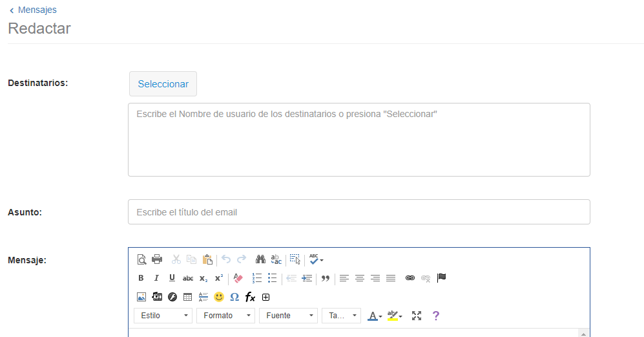Click the find binoculars icon

(x=260, y=259)
